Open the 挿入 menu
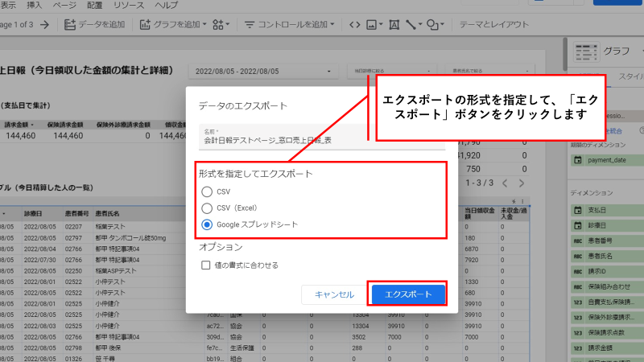The width and height of the screenshot is (644, 362). click(x=34, y=5)
